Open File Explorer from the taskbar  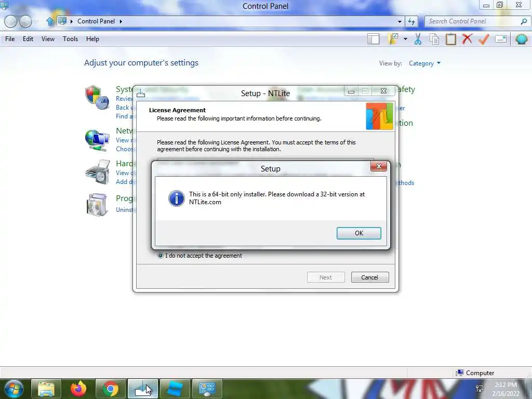(46, 389)
